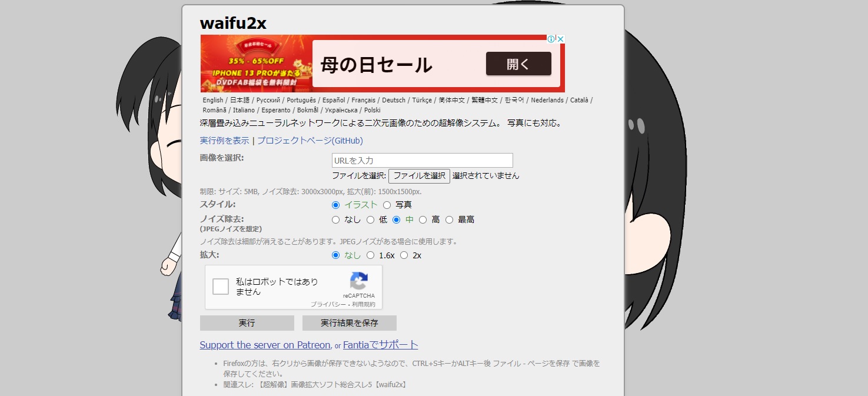868x396 pixels.
Task: Click the 実行 button
Action: coord(247,323)
